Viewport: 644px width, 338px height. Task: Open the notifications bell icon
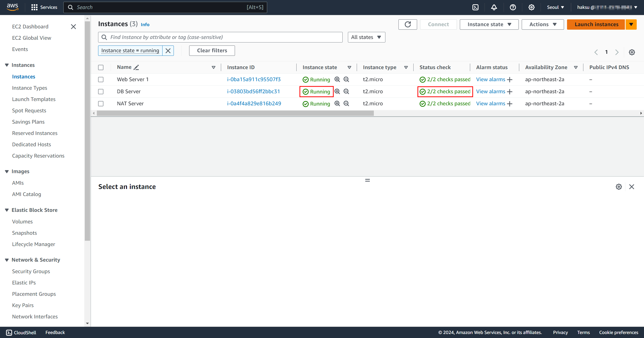(494, 7)
